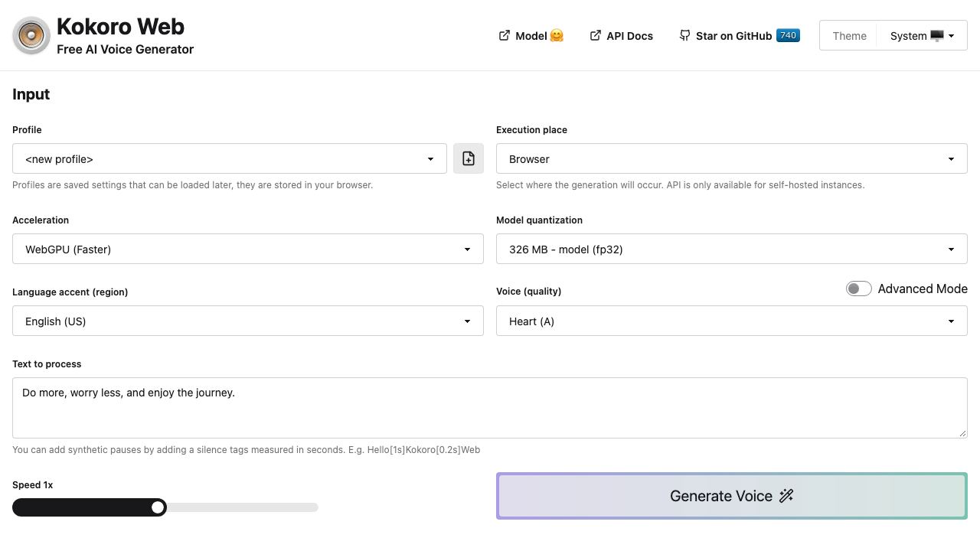Viewport: 980px width, 551px height.
Task: Click the Text to process label
Action: pos(47,364)
